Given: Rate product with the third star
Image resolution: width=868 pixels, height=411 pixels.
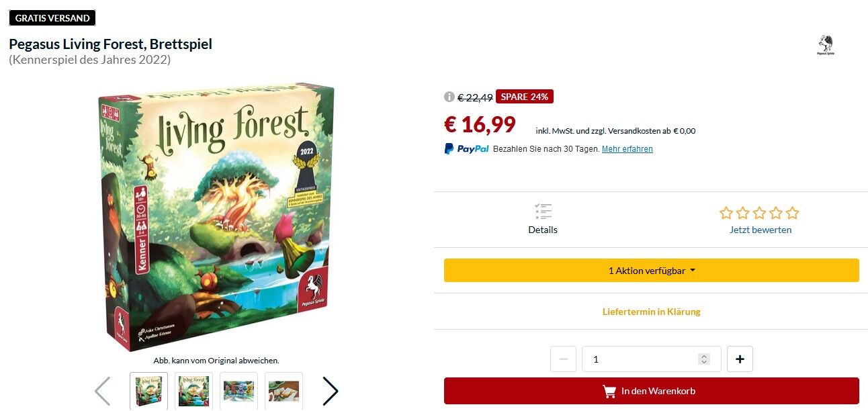Looking at the screenshot, I should (x=759, y=213).
